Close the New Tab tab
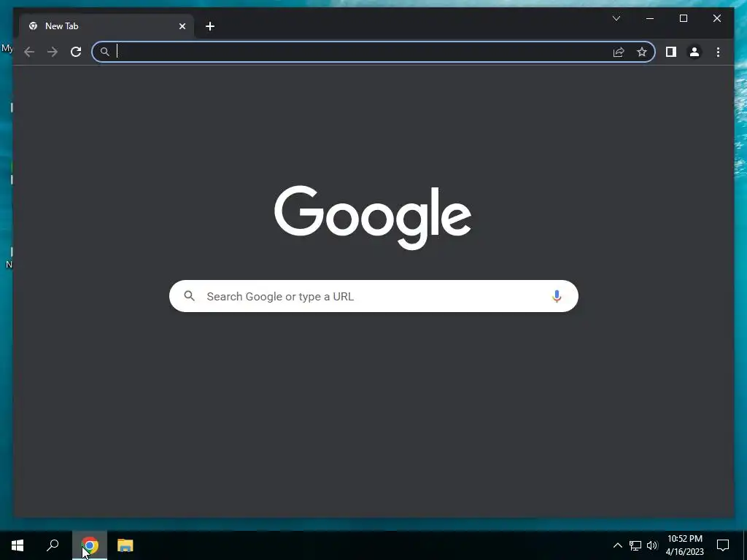 (x=182, y=26)
